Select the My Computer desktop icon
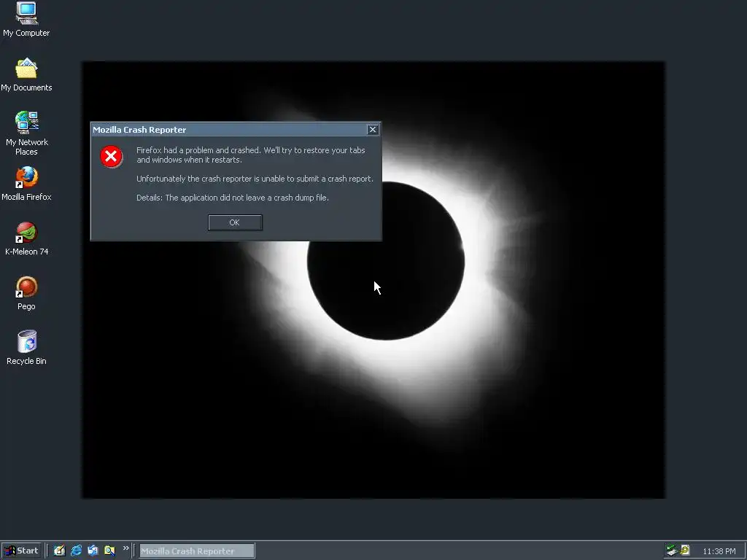747x560 pixels. click(x=26, y=20)
